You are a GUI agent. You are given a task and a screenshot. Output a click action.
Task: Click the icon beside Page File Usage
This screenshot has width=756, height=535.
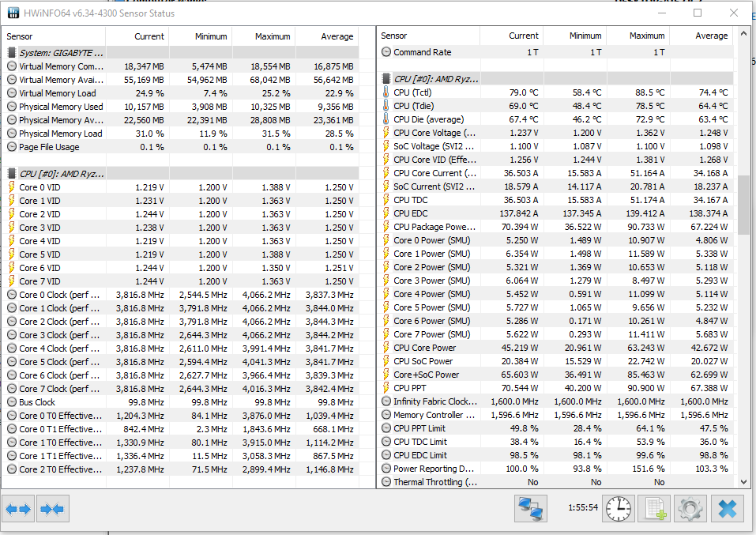(x=12, y=147)
